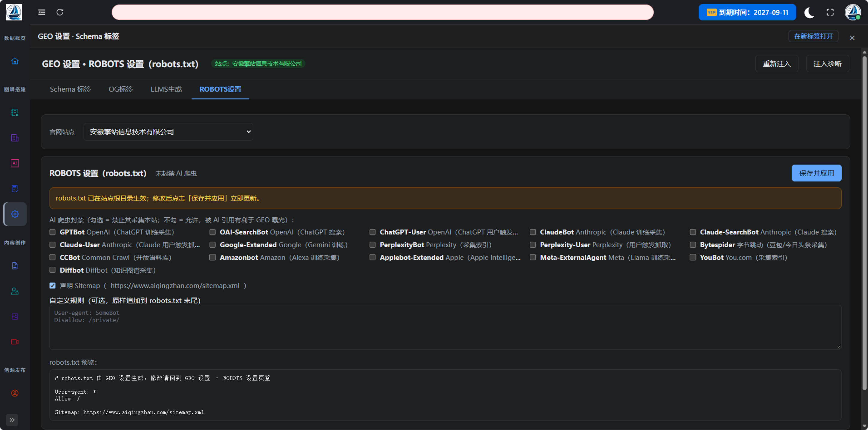The width and height of the screenshot is (868, 430).
Task: Open fullscreen mode icon
Action: pyautogui.click(x=830, y=13)
